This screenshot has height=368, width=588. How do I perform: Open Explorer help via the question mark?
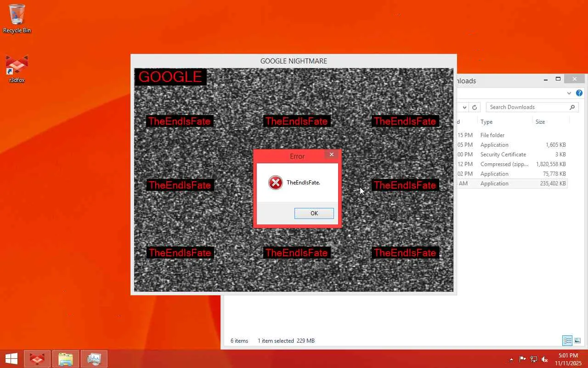[579, 93]
